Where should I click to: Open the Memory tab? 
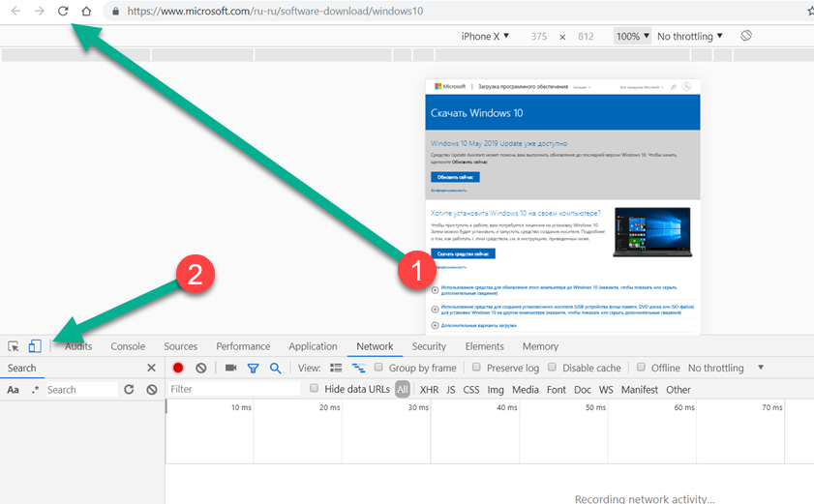[540, 346]
